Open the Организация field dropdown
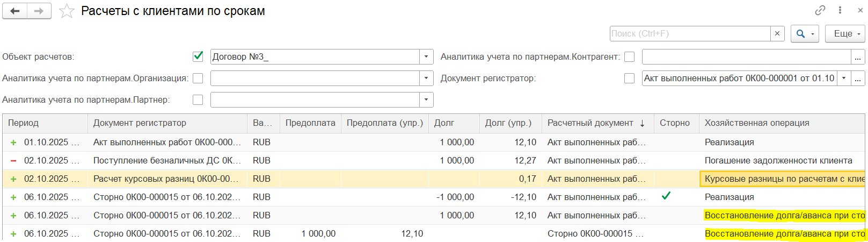 [426, 78]
